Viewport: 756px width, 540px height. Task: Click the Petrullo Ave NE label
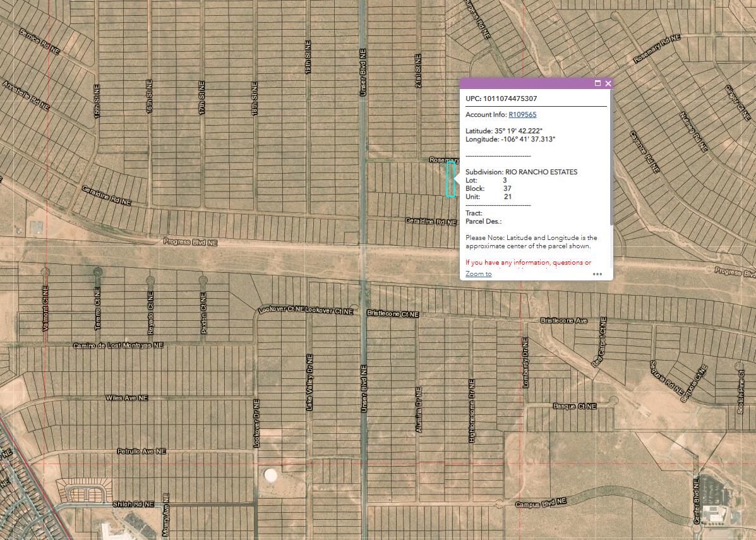point(141,452)
